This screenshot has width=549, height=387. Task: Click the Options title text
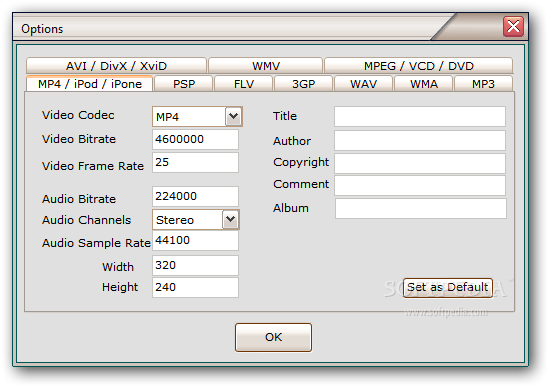[x=42, y=29]
